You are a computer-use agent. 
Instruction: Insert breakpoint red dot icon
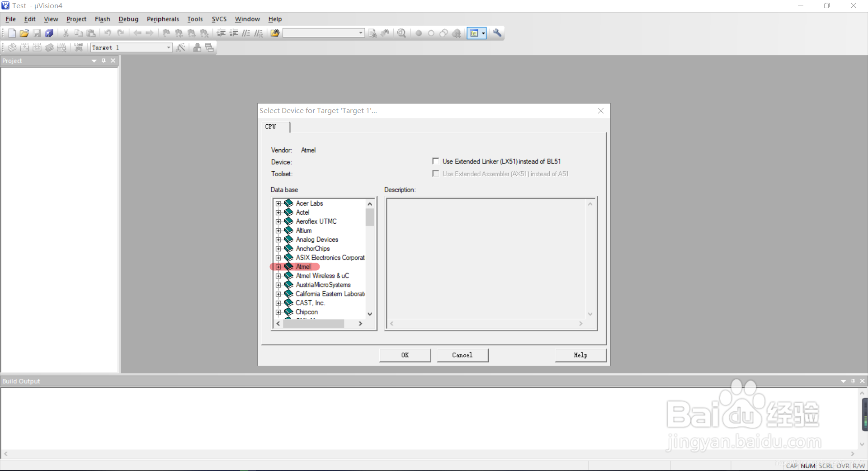pyautogui.click(x=419, y=33)
